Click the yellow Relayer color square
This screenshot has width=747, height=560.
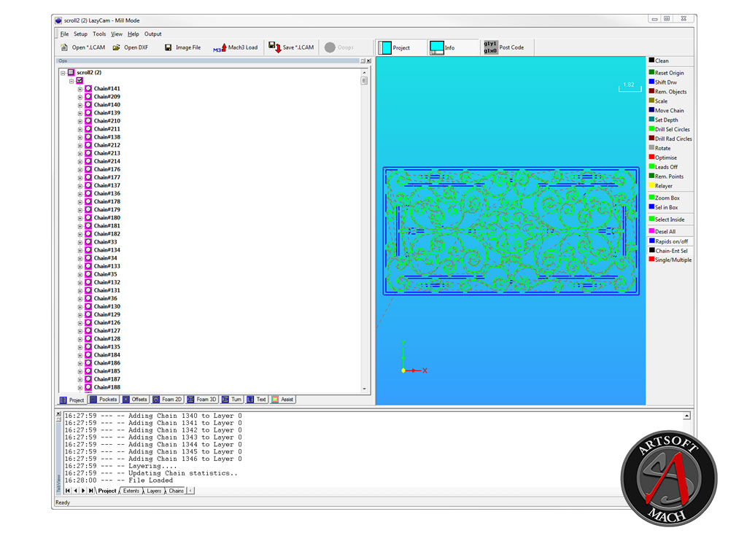(651, 186)
